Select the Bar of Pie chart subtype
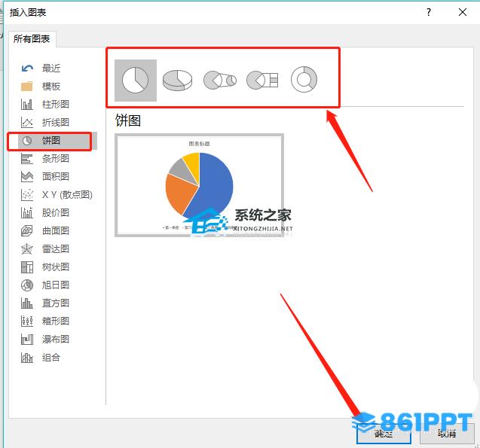The image size is (480, 448). pos(262,81)
